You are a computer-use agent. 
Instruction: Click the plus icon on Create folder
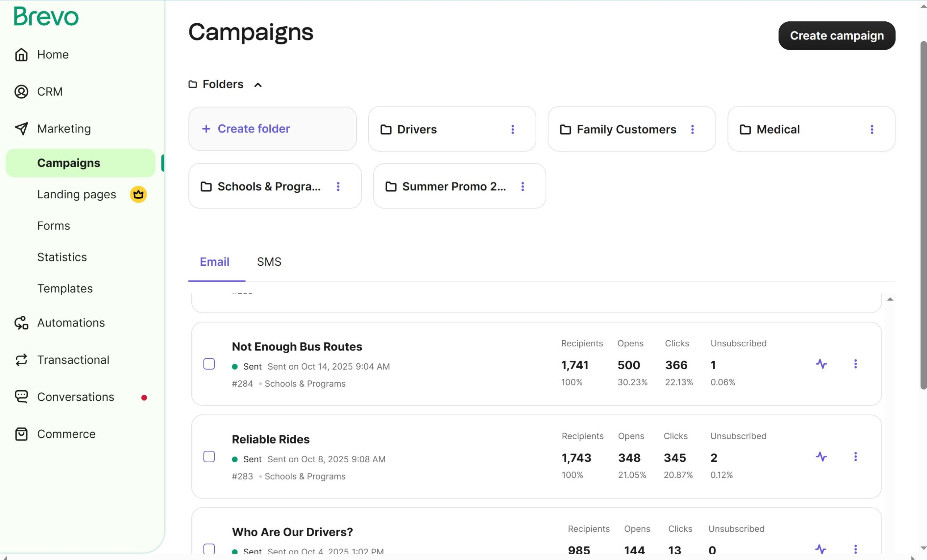(x=206, y=129)
